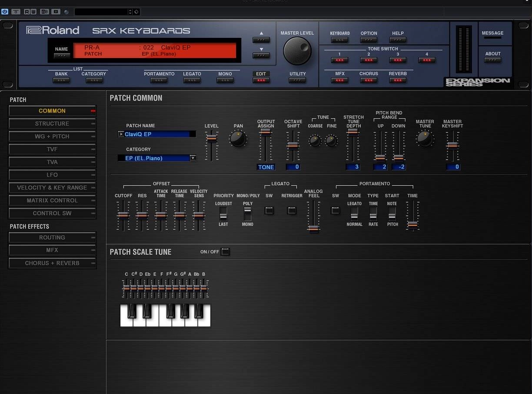532x394 pixels.
Task: Toggle the PRIORITY loudest/last switch
Action: [x=223, y=214]
